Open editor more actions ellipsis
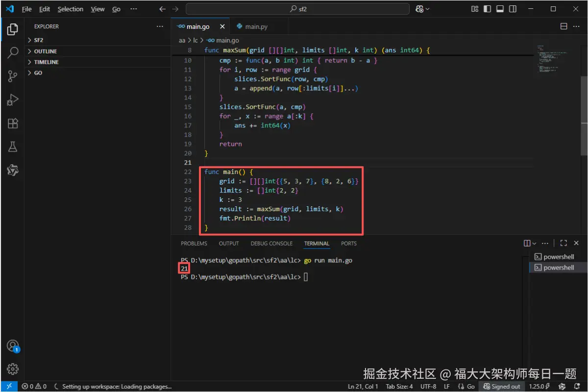Viewport: 588px width, 392px height. click(x=577, y=26)
